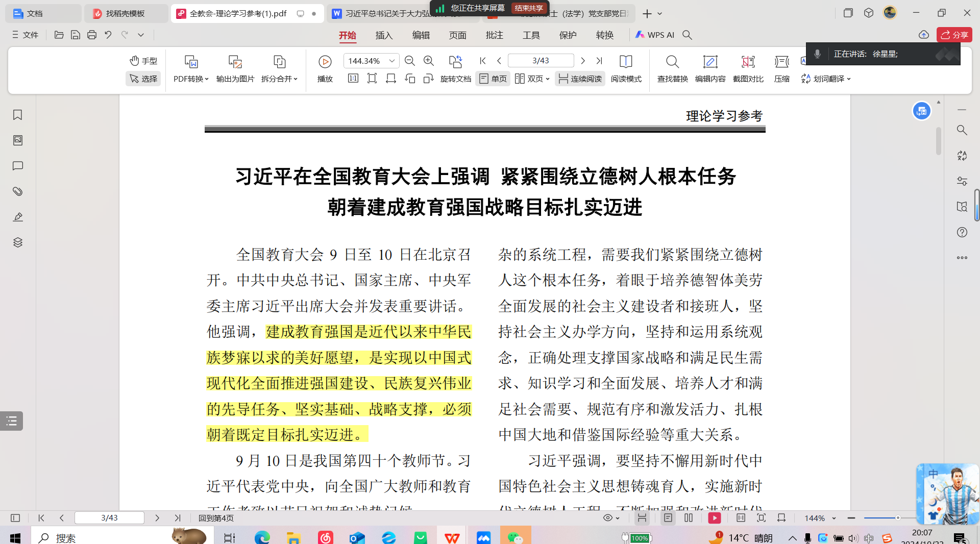The width and height of the screenshot is (980, 544).
Task: Switch to the Insert (插入) ribbon tab
Action: click(384, 35)
